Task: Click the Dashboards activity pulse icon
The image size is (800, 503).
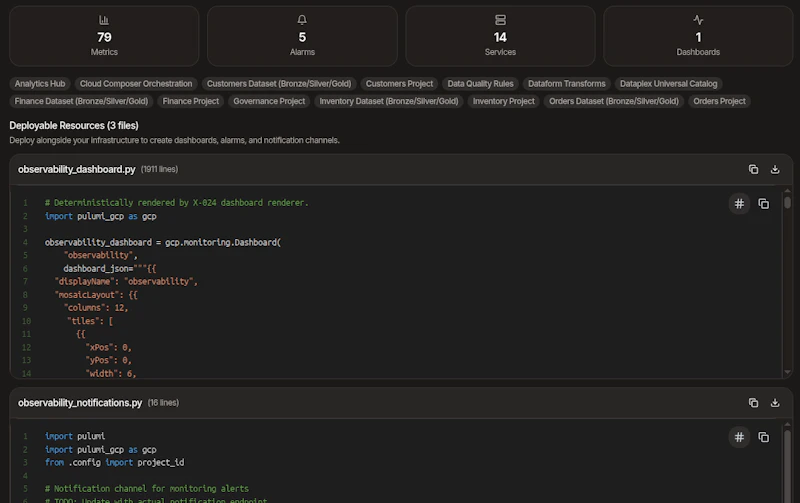Action: click(698, 20)
